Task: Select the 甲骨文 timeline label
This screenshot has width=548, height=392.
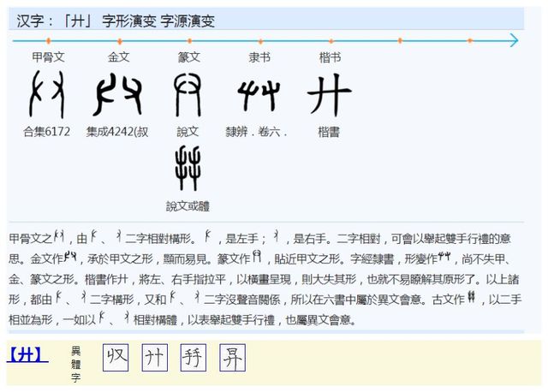Action: [x=48, y=57]
